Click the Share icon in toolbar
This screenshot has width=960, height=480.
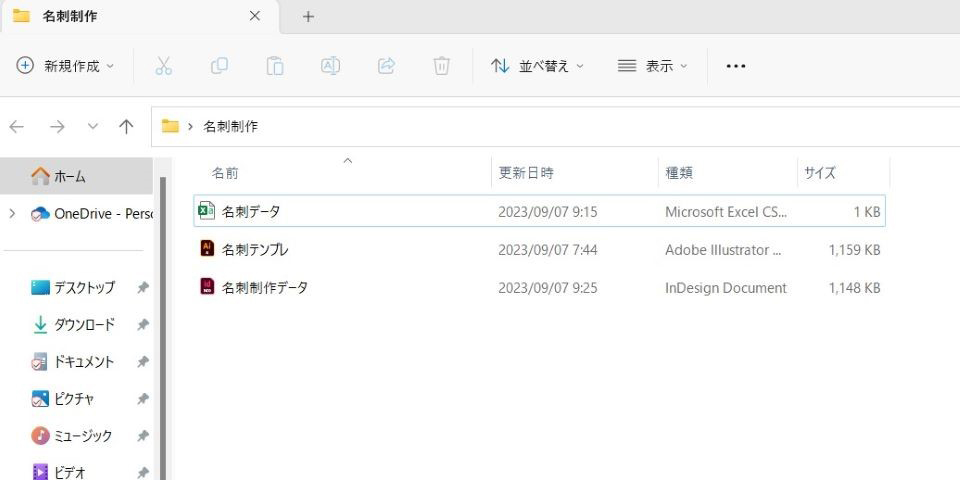(386, 66)
